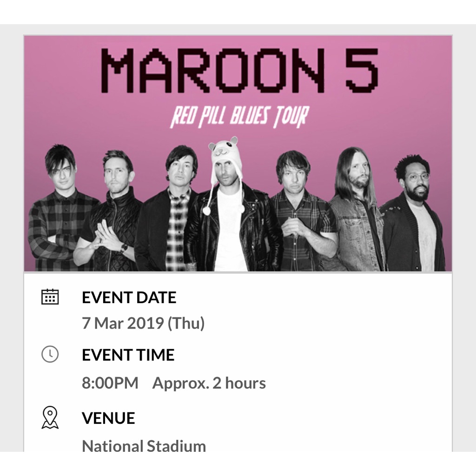Select the EVENT DATE heading

129,297
